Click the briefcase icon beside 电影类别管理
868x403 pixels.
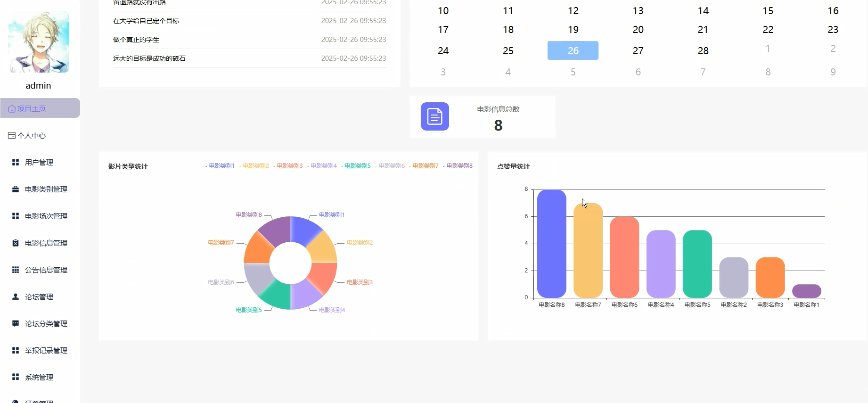click(16, 189)
